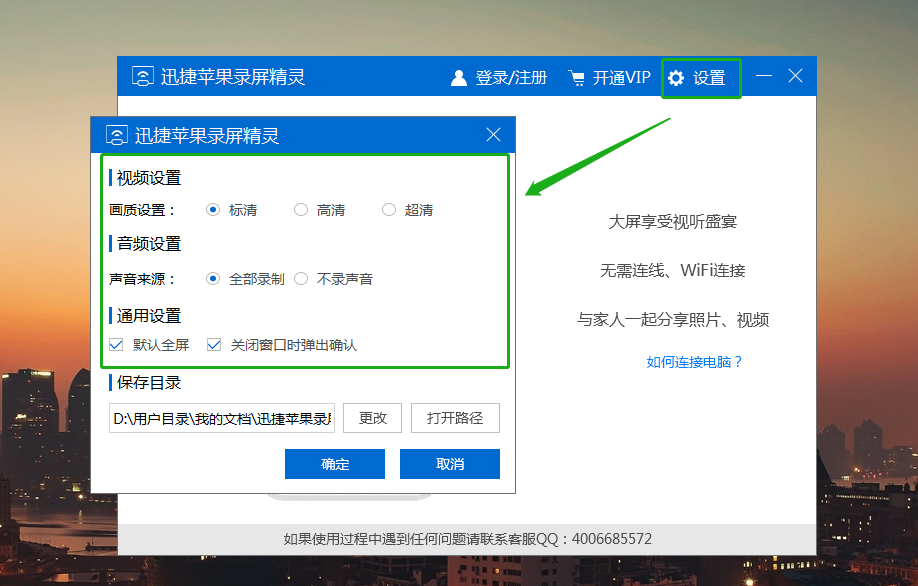Viewport: 918px width, 586px height.
Task: Disable the 关闭窗口时弹出确认 checkbox
Action: click(214, 343)
